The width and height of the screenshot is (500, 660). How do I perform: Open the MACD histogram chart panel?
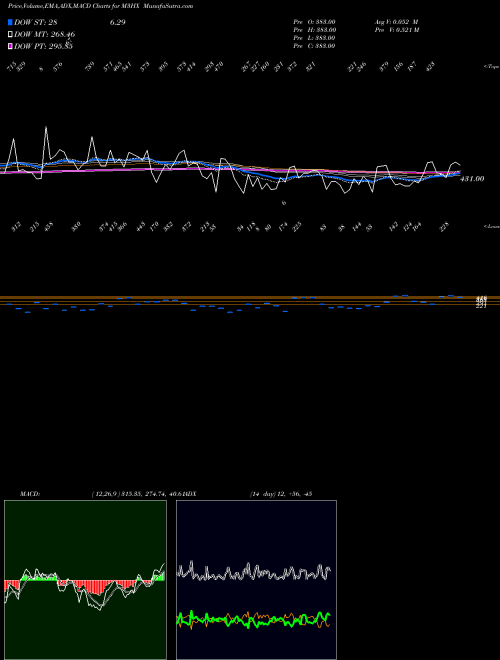tap(85, 580)
